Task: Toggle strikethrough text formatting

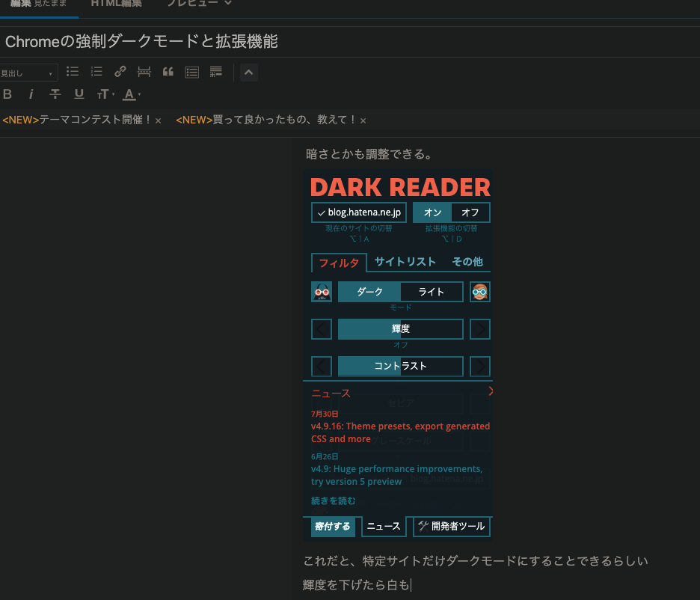Action: [55, 94]
